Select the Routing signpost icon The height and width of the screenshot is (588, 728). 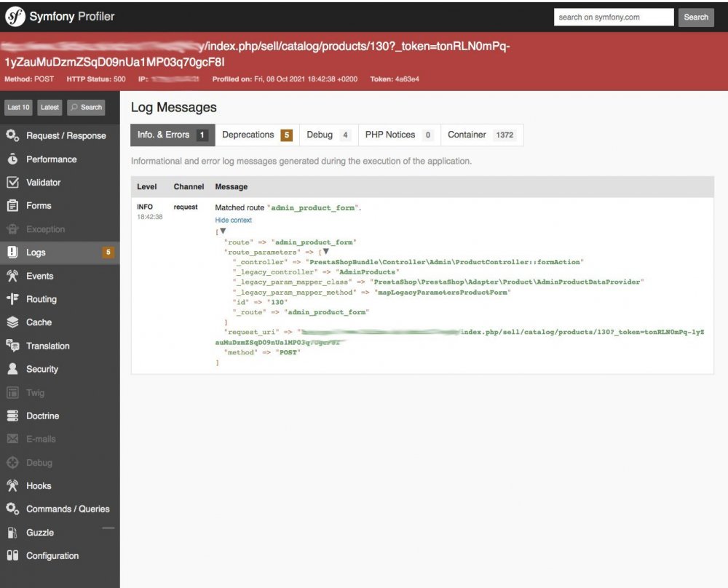[12, 299]
